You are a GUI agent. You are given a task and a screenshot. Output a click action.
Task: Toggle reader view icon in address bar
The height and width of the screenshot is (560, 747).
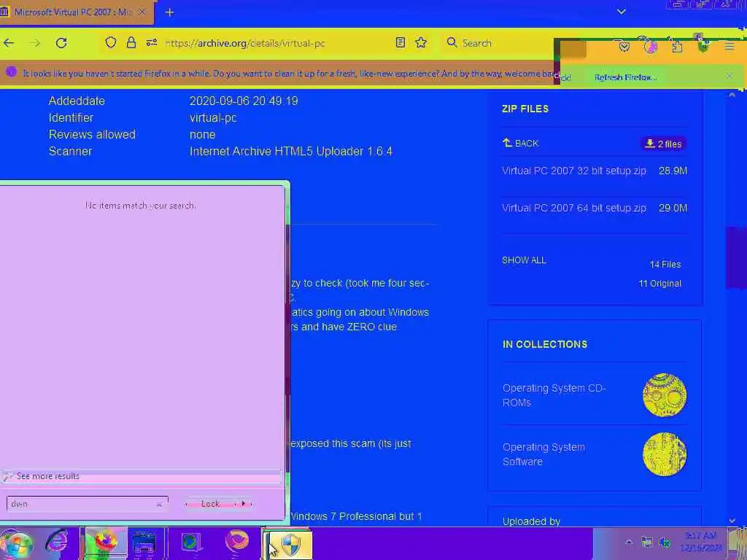pyautogui.click(x=400, y=42)
